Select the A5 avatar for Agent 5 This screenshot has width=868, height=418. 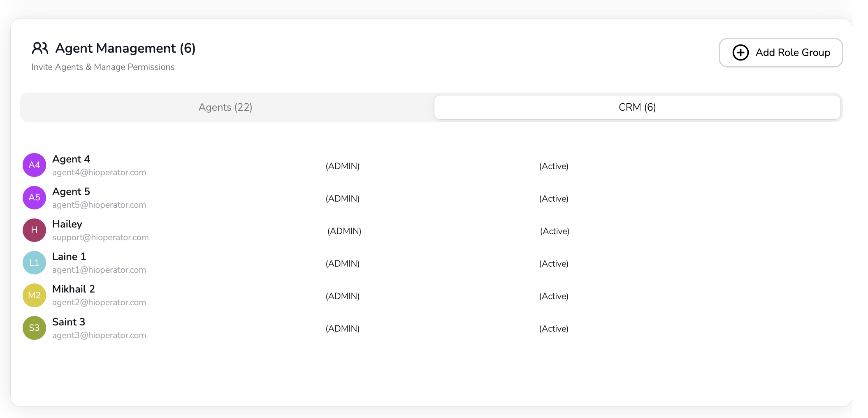tap(34, 197)
